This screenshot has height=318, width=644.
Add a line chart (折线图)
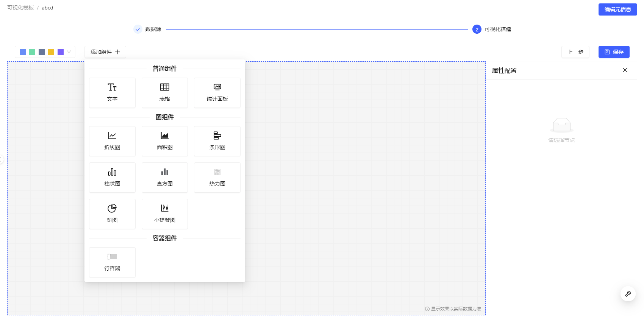click(x=112, y=141)
